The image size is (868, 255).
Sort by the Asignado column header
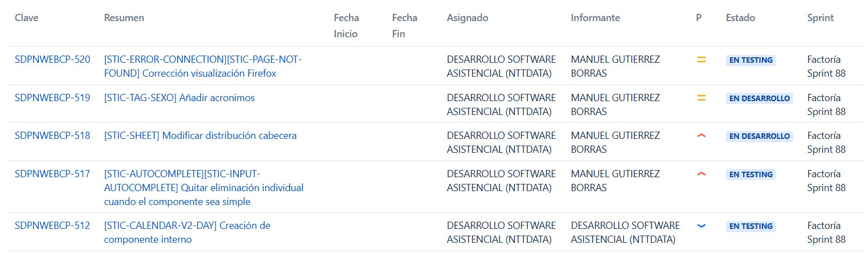pos(467,18)
